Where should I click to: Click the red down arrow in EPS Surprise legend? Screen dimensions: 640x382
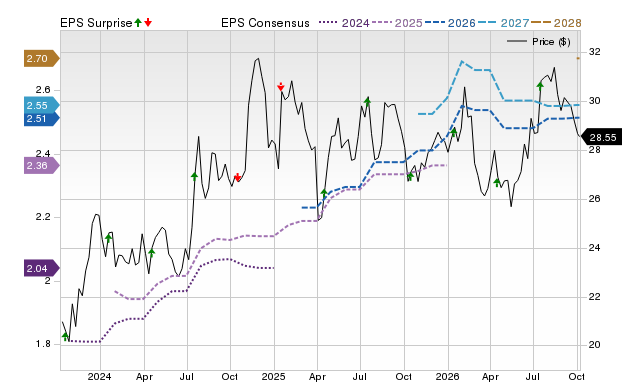(148, 22)
